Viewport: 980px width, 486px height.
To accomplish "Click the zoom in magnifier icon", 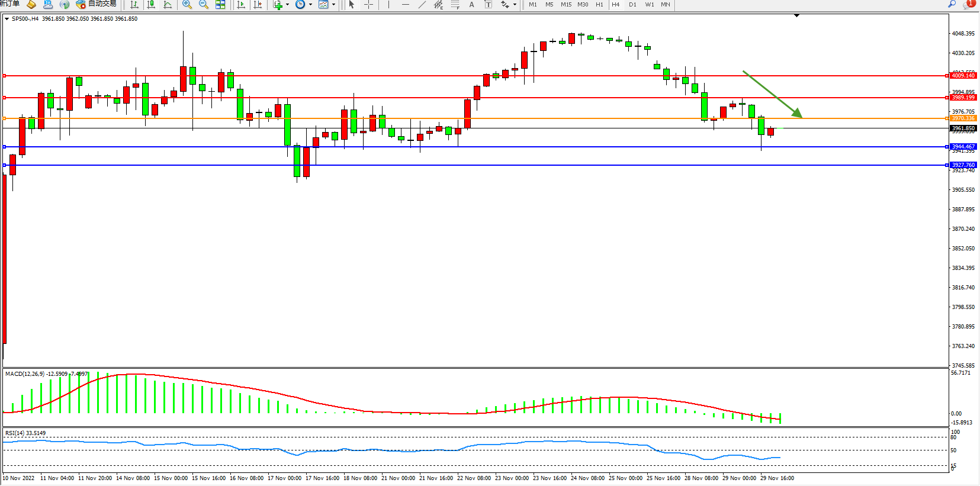I will [x=187, y=5].
